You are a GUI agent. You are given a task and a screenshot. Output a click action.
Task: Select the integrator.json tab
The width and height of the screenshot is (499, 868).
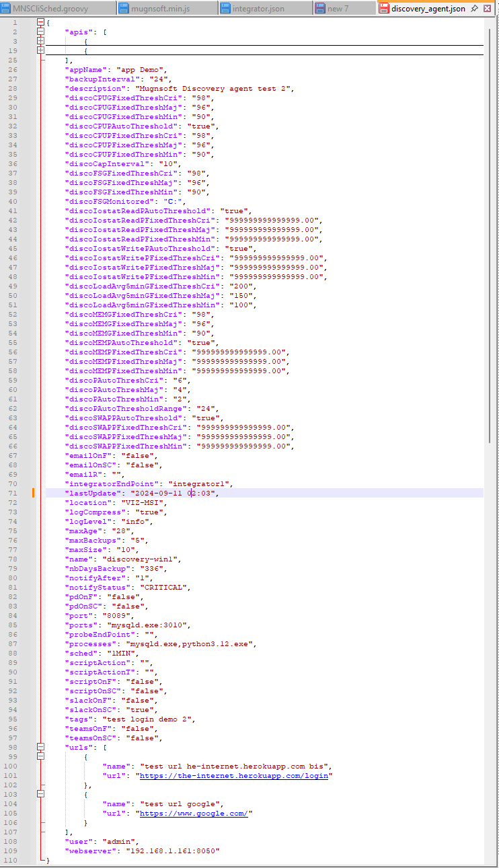tap(266, 9)
